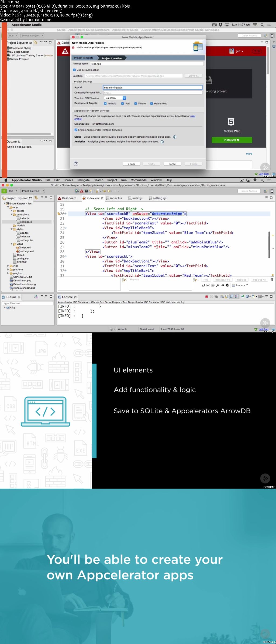Uncheck the Android deployment target
Screen dimensions: 276x644
click(x=105, y=104)
